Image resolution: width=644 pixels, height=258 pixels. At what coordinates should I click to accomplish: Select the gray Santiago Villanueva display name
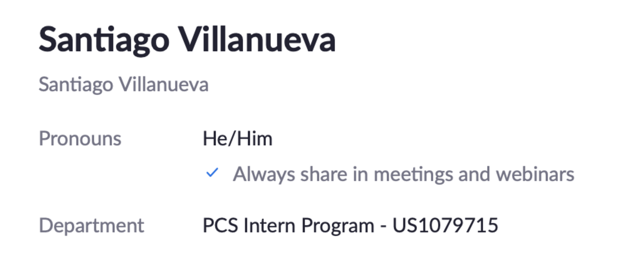[123, 84]
